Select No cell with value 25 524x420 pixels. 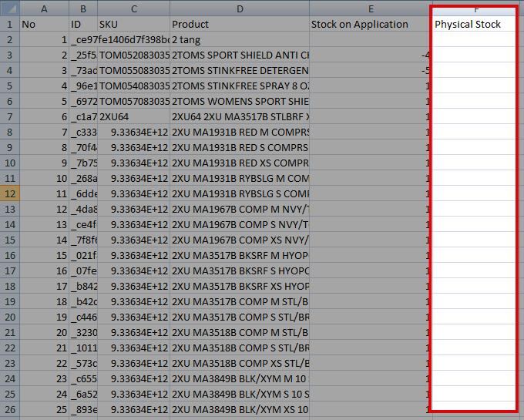tap(44, 410)
